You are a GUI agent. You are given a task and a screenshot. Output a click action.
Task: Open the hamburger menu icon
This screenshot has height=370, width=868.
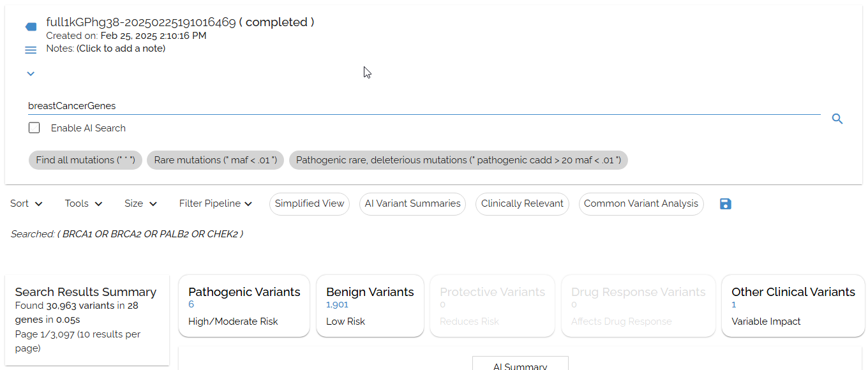tap(31, 50)
